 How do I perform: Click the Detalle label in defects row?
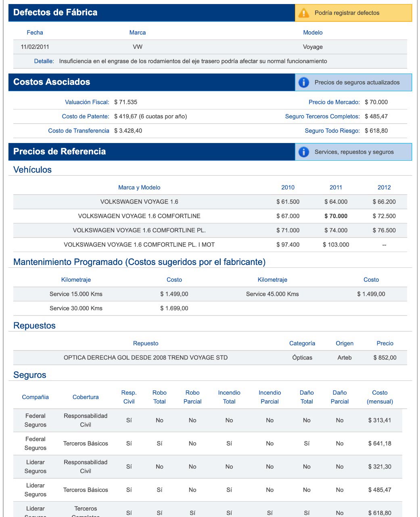tap(44, 61)
